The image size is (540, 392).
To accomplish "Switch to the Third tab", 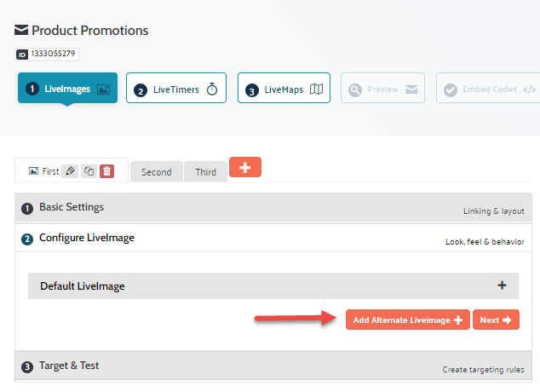I will pos(205,172).
